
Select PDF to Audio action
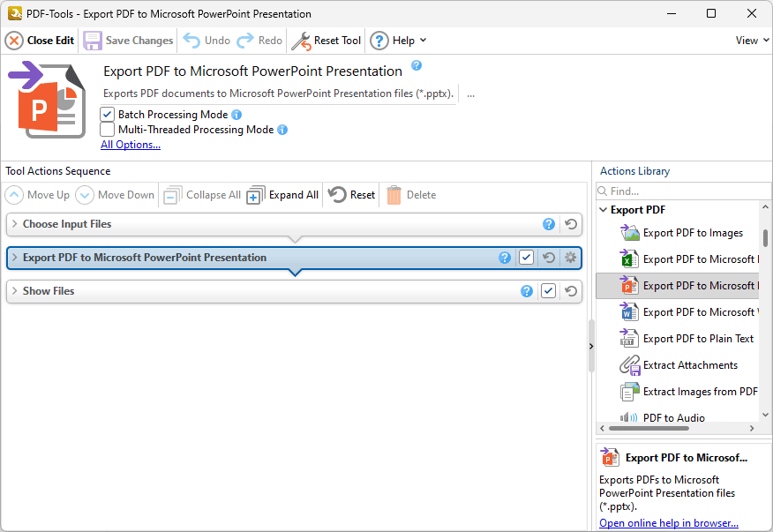pyautogui.click(x=662, y=417)
